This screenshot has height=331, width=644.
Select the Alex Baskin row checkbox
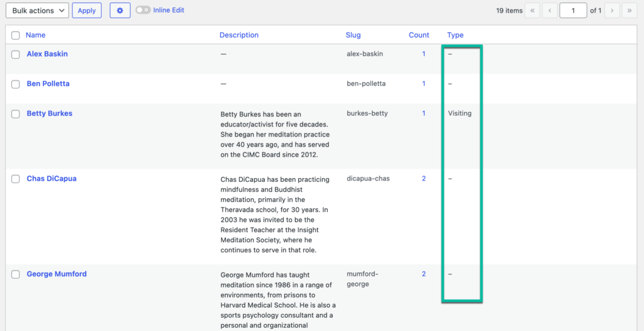point(16,54)
